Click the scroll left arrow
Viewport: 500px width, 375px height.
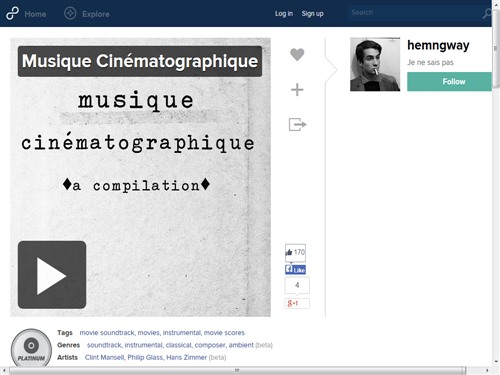pyautogui.click(x=4, y=370)
